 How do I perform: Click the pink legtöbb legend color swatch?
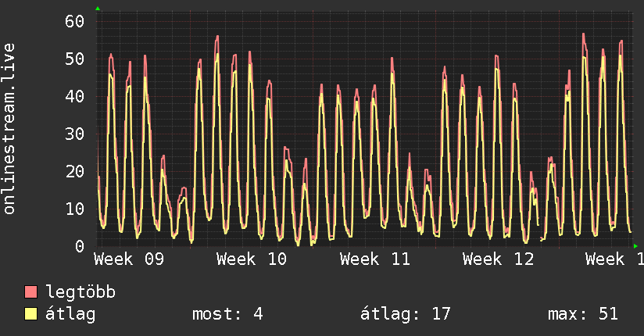[30, 291]
